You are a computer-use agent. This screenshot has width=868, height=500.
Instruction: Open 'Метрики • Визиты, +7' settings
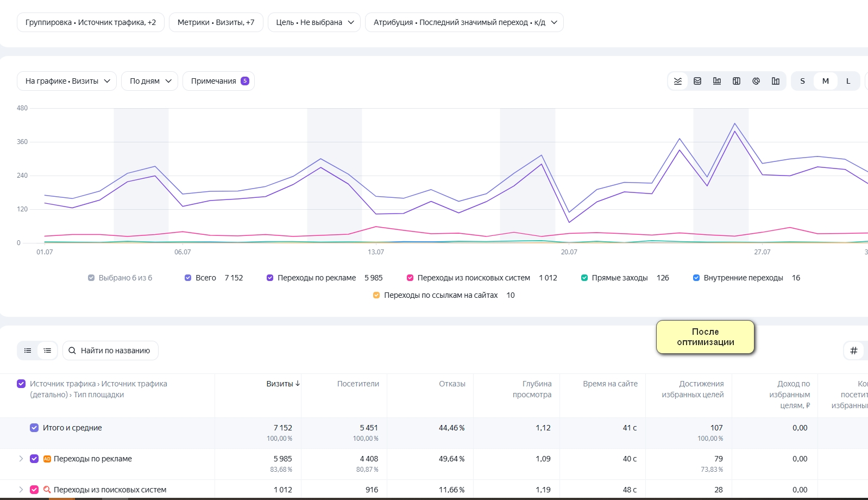[216, 22]
